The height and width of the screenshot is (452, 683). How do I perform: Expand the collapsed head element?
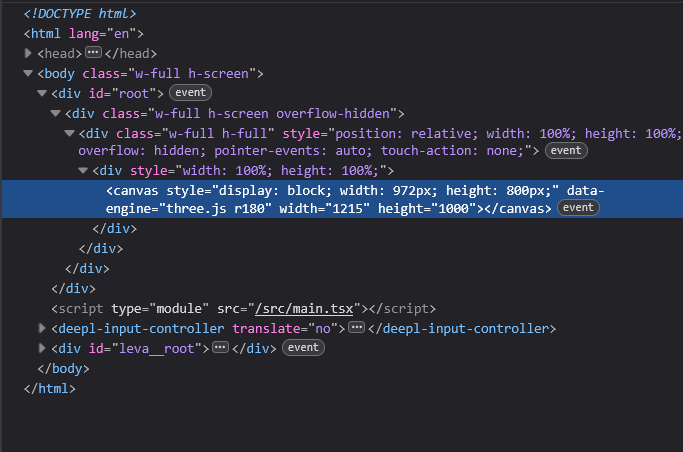28,53
